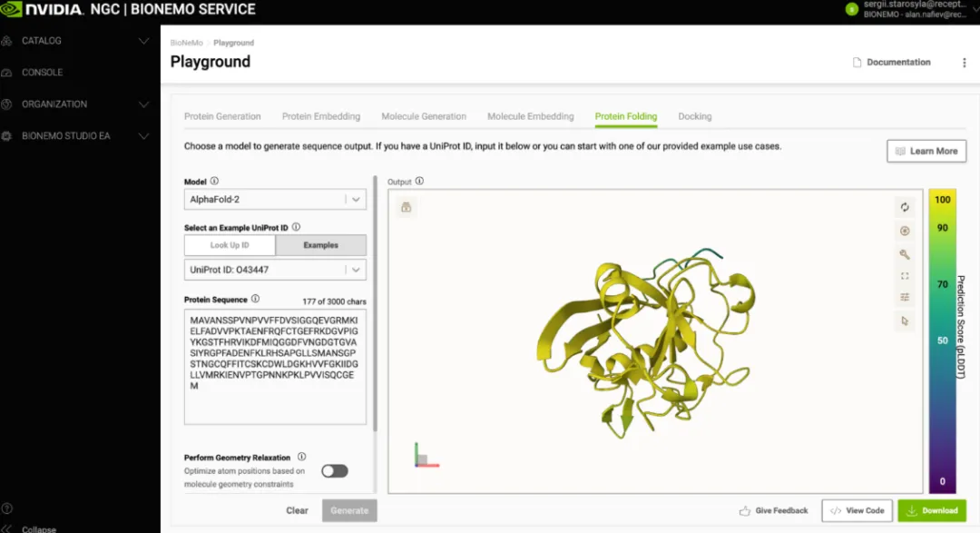Click the Clear button
This screenshot has height=533, width=980.
click(297, 510)
